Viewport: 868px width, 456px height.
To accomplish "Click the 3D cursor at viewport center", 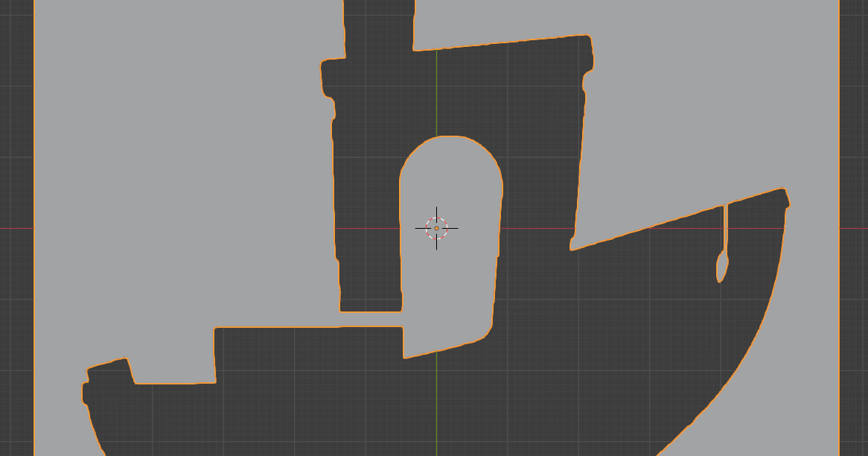I will tap(435, 228).
